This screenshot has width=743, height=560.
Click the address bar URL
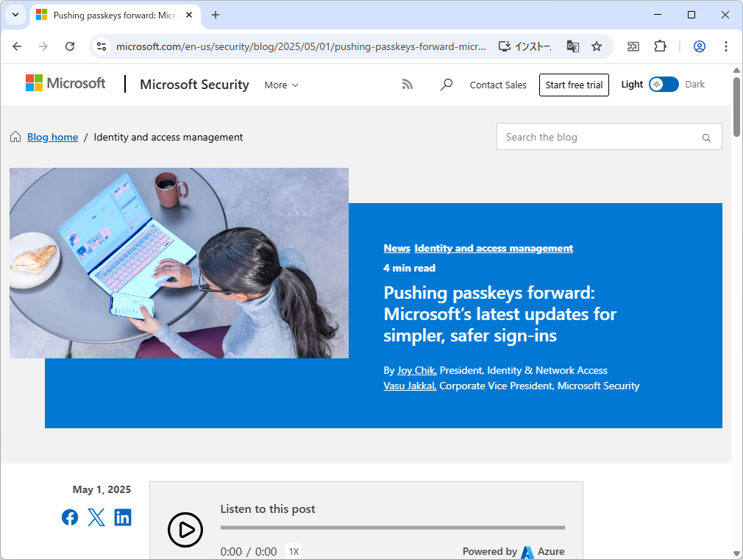(301, 46)
